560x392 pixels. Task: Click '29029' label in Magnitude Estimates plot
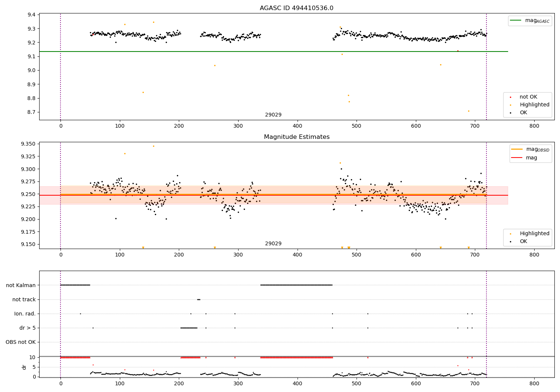[x=273, y=244]
